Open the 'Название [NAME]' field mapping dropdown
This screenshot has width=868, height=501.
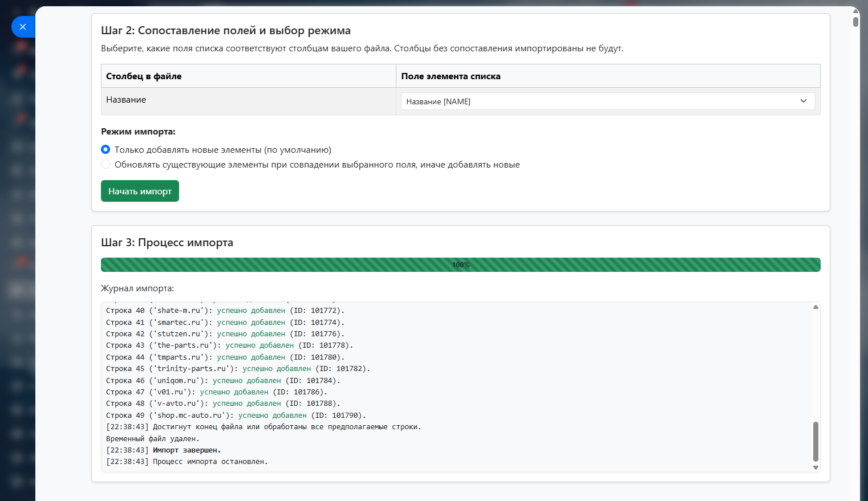(607, 101)
